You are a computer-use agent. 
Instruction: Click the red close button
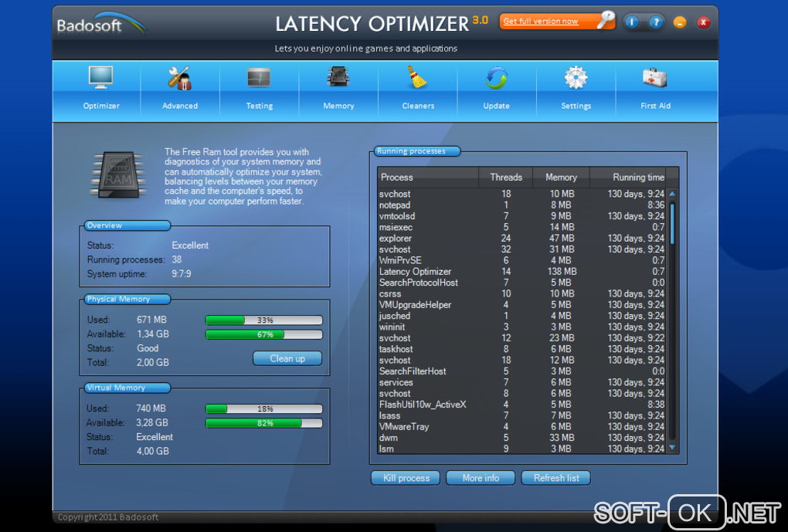(704, 22)
